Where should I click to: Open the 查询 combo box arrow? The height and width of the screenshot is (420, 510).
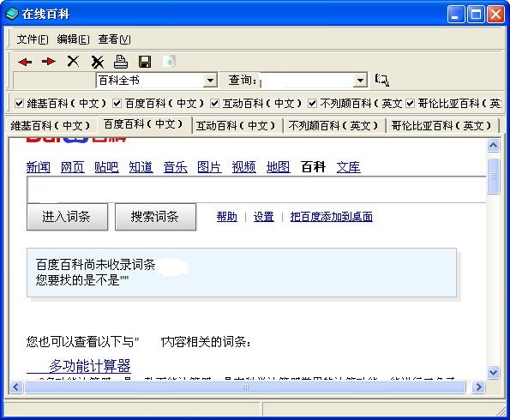(x=360, y=80)
